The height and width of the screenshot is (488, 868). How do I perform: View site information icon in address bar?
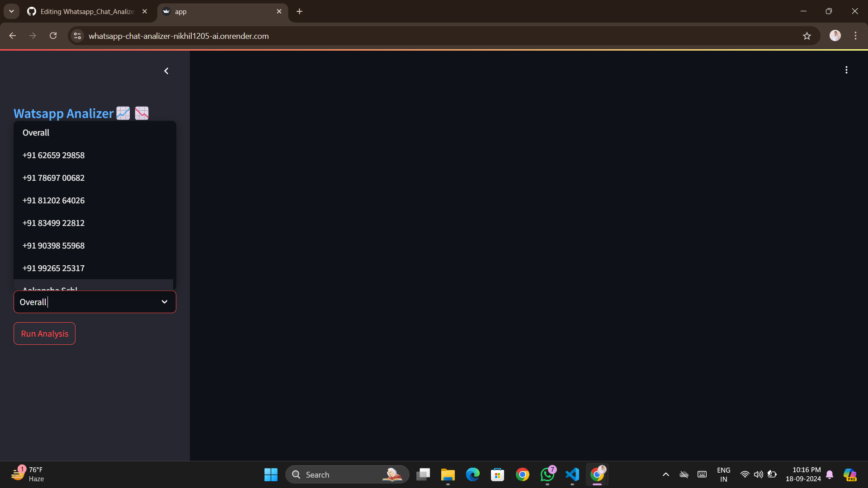coord(78,36)
